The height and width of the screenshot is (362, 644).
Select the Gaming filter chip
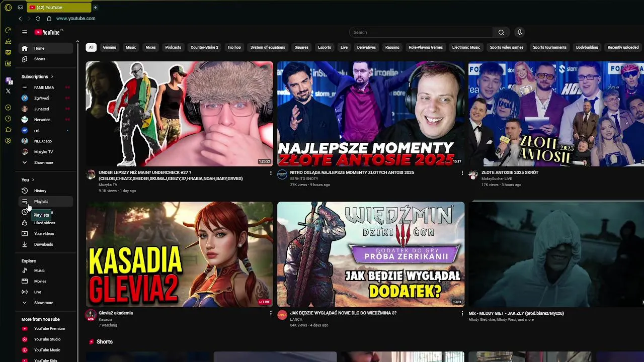110,47
